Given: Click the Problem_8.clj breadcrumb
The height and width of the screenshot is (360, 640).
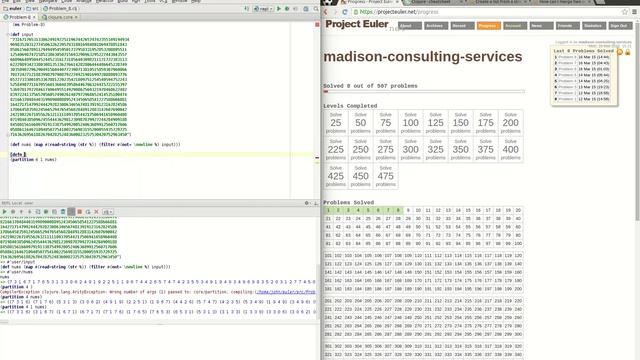Looking at the screenshot, I should click(60, 9).
